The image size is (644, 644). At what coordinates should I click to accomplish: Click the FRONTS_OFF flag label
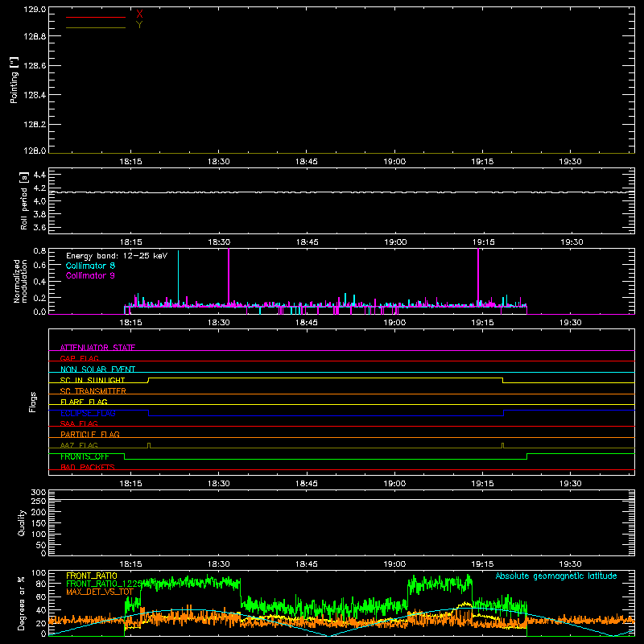tap(85, 456)
